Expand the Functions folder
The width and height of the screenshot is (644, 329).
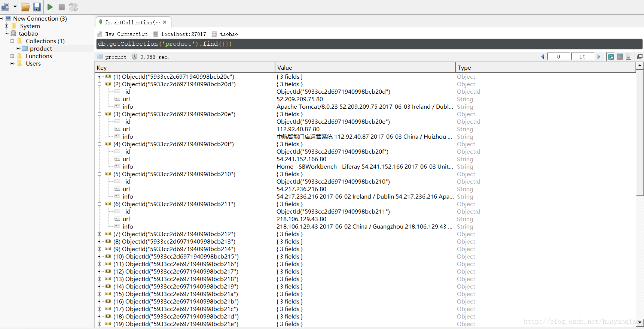click(12, 56)
